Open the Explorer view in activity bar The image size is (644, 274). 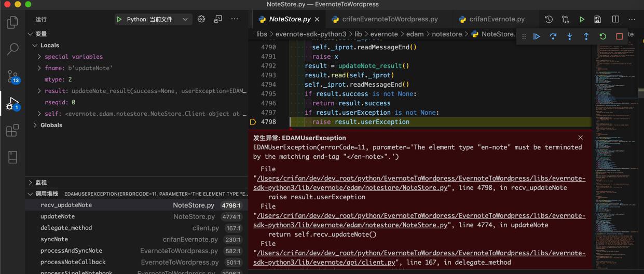pos(12,22)
